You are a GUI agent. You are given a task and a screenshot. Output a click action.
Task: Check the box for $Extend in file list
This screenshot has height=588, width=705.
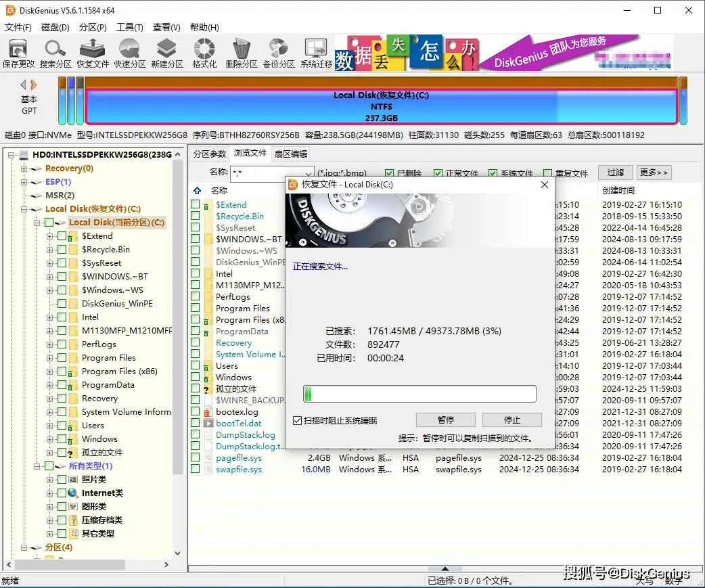coord(195,204)
